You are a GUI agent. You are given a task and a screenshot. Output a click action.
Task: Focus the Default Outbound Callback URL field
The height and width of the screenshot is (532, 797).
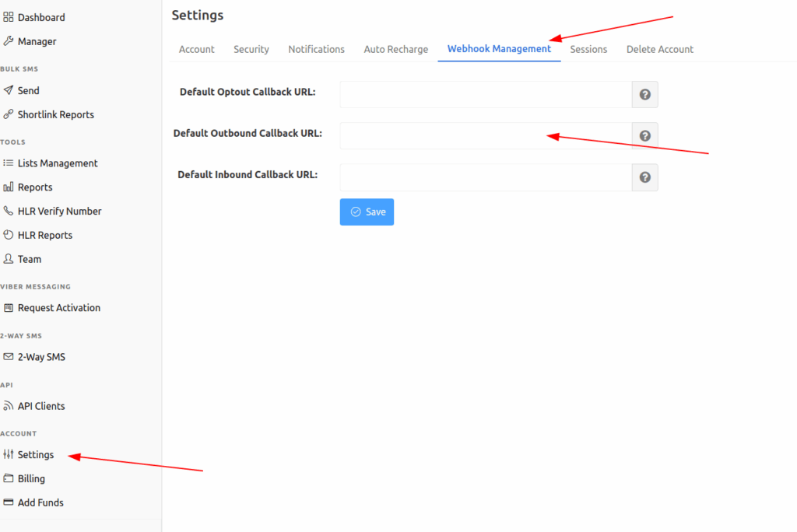click(485, 136)
